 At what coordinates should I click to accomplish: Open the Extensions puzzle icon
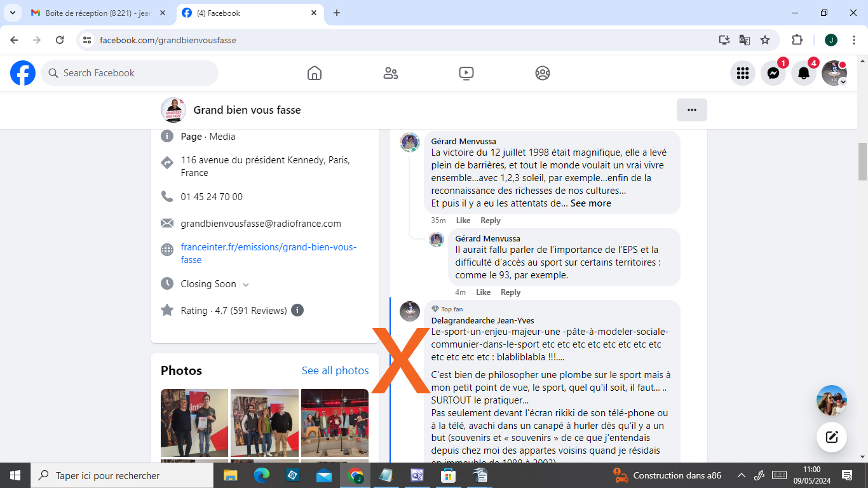coord(797,40)
